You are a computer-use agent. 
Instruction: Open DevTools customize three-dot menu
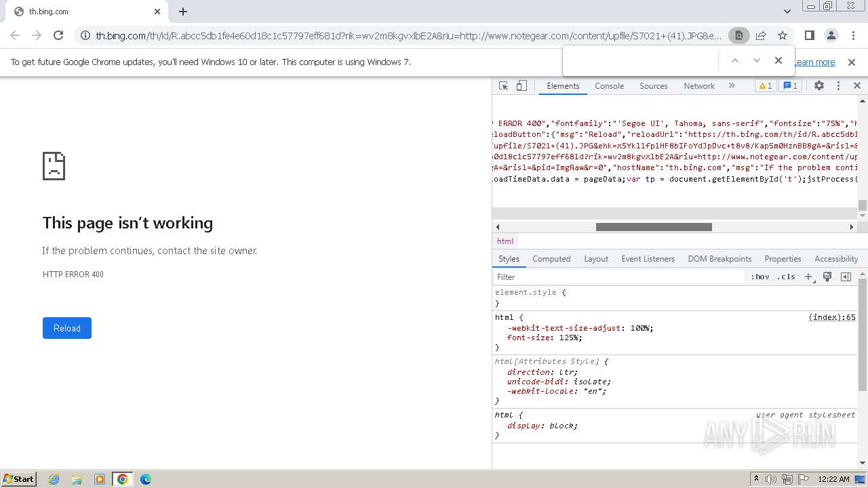tap(838, 86)
